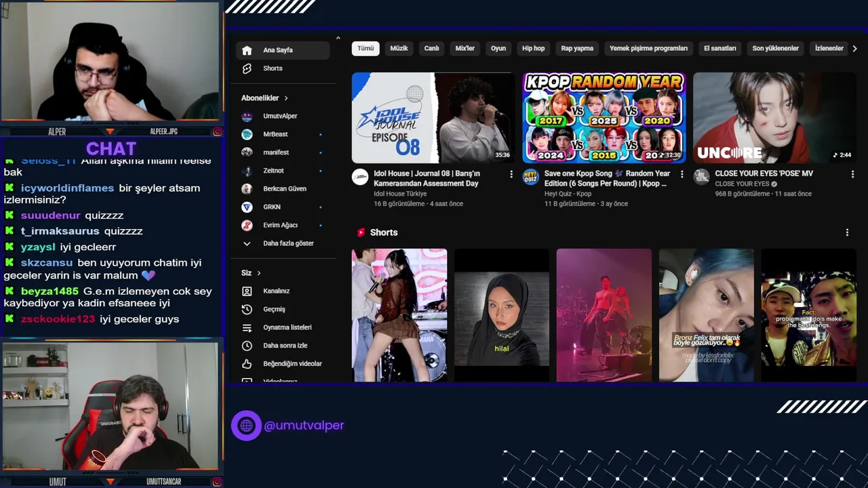Open the Hey! Quiz channel avatar
This screenshot has width=868, height=488.
pyautogui.click(x=530, y=177)
